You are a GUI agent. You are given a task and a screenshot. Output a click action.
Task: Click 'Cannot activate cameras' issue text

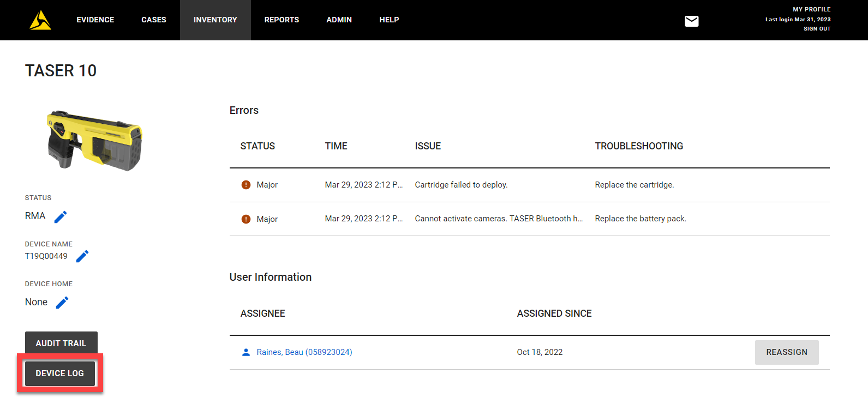pos(499,219)
